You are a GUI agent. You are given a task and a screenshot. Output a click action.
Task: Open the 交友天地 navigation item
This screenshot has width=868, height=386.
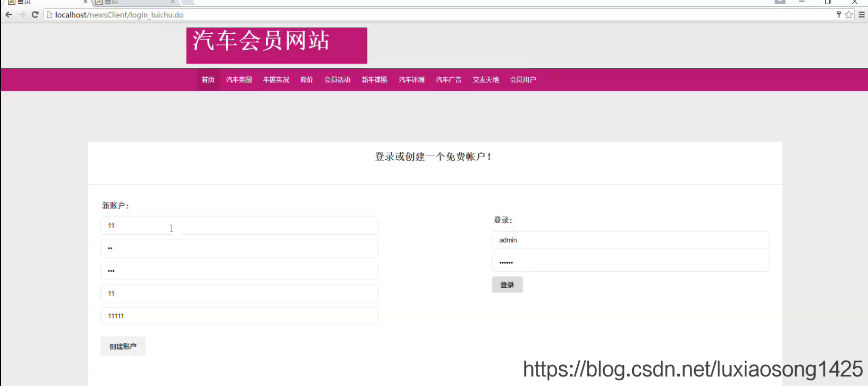pos(486,80)
